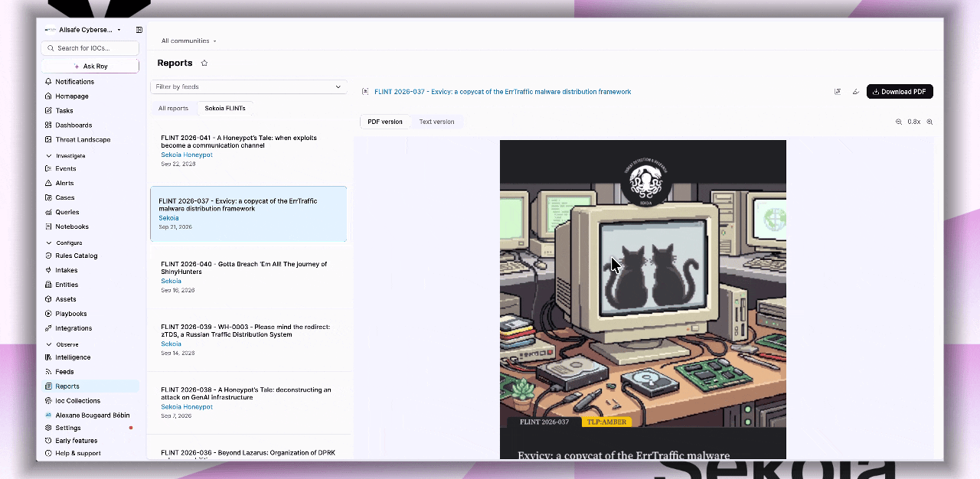This screenshot has height=479, width=980.
Task: Open Assets under Configure
Action: (66, 299)
